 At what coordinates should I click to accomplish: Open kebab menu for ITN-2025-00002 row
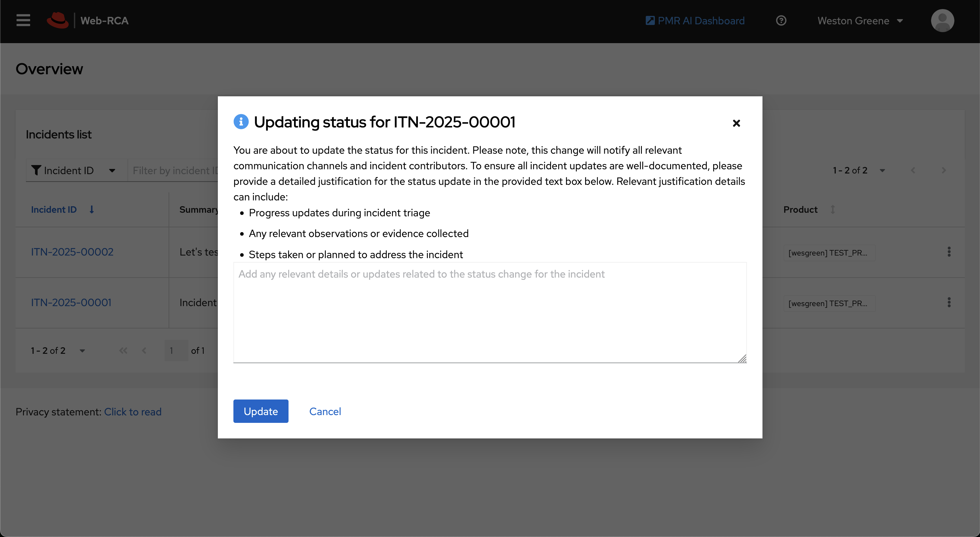point(949,252)
